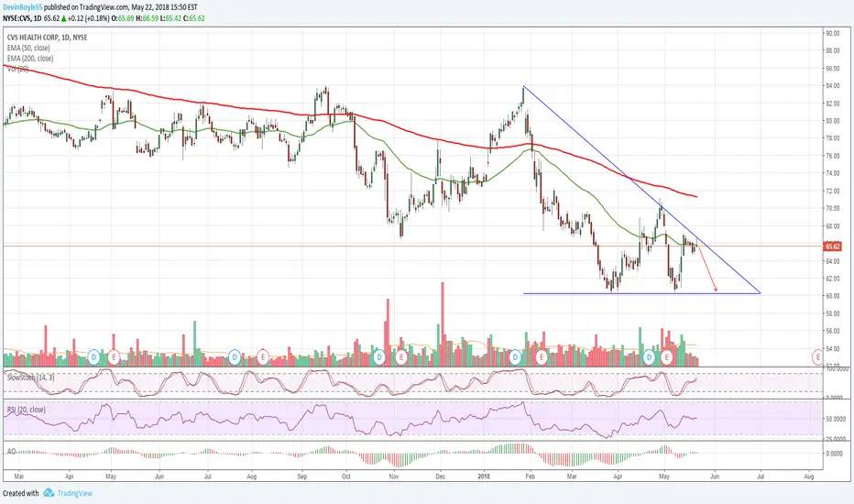Click the 2018 label on time axis
Image resolution: width=854 pixels, height=504 pixels.
click(484, 477)
